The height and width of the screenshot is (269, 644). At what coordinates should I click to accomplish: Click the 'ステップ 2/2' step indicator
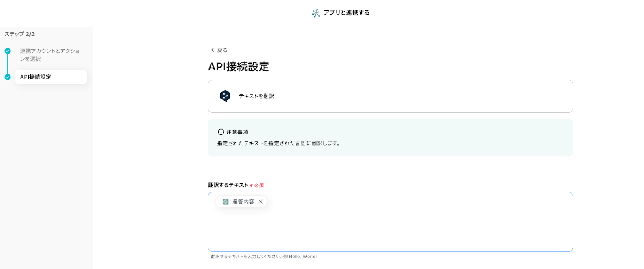pyautogui.click(x=20, y=34)
